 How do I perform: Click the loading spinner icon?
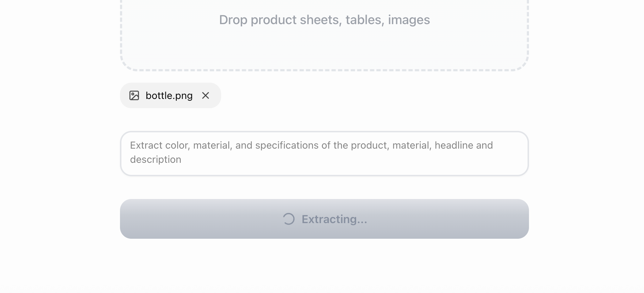[289, 219]
